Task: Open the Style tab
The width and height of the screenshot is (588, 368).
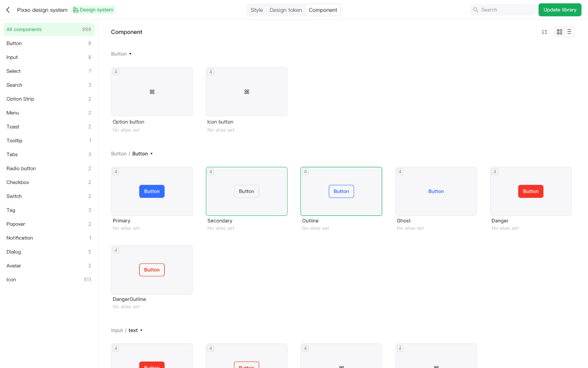Action: 257,10
